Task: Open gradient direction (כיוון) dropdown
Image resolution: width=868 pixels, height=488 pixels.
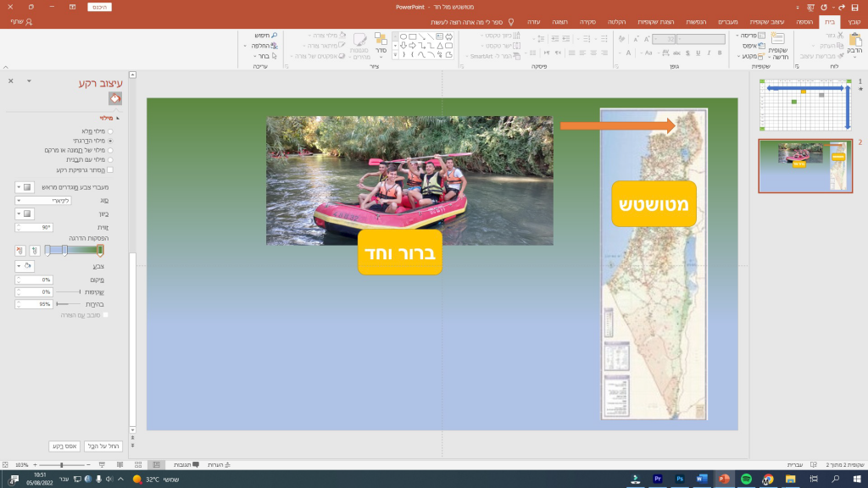Action: click(x=25, y=213)
